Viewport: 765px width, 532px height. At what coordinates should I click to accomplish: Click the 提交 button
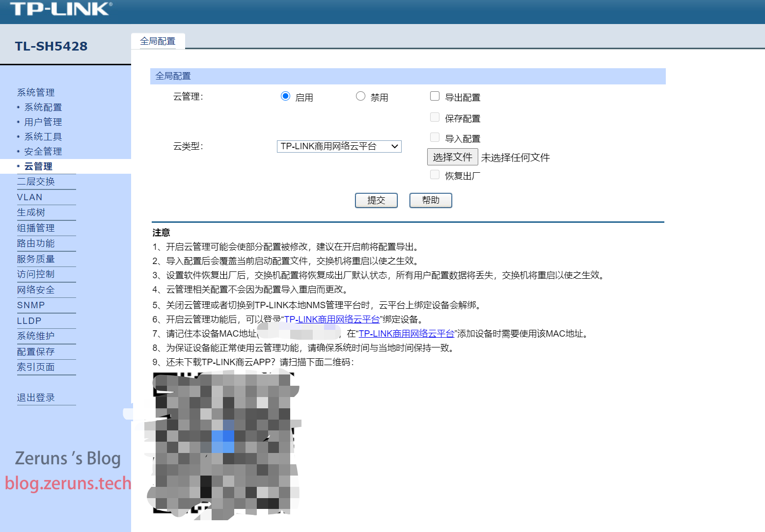coord(376,200)
